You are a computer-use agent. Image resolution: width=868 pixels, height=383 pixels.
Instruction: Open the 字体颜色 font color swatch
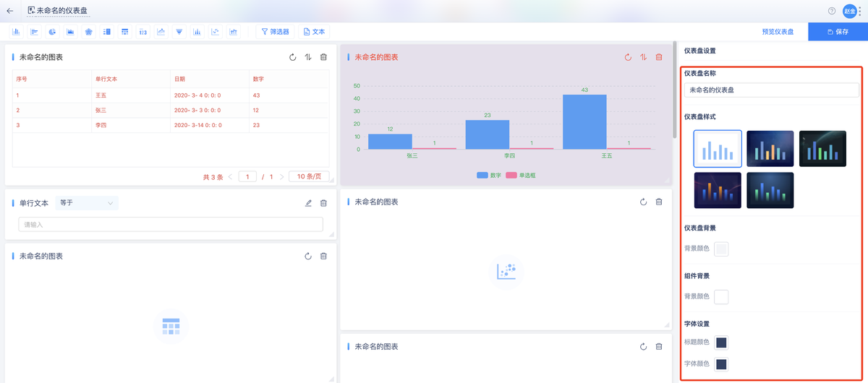click(721, 363)
